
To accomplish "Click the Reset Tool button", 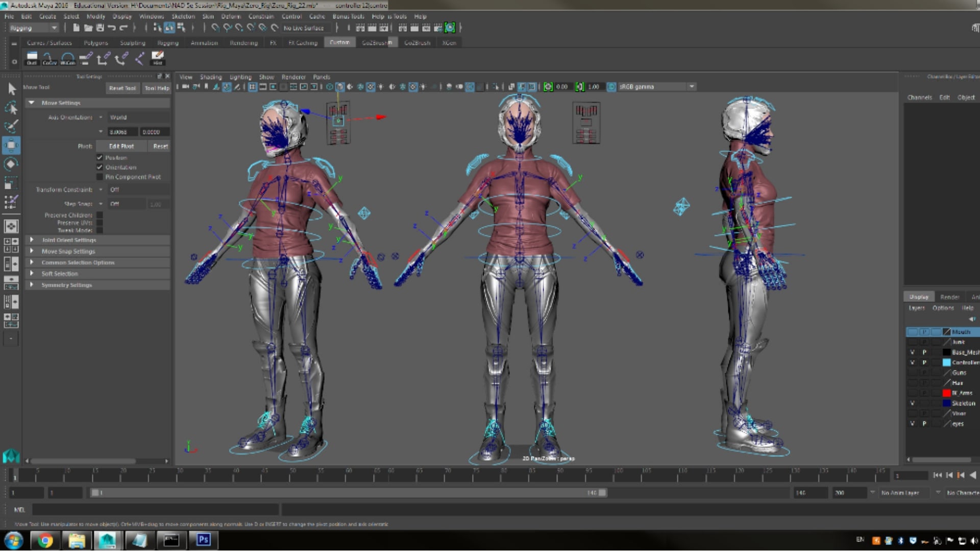I will pos(121,88).
